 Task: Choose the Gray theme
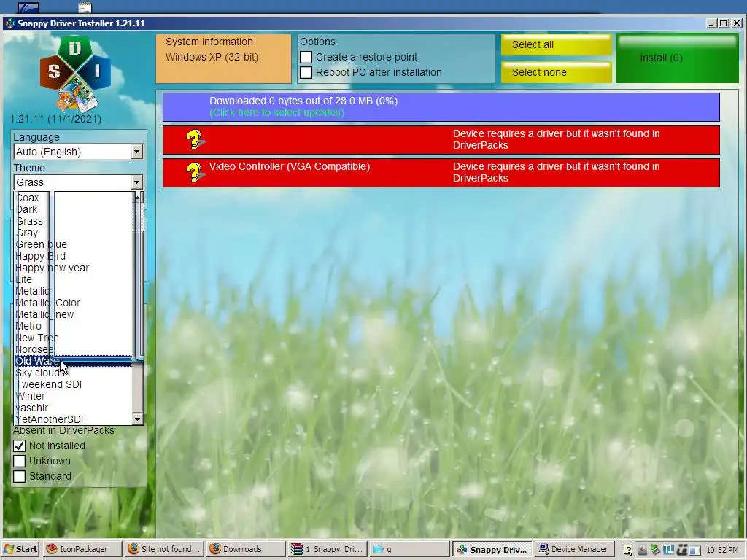74,233
